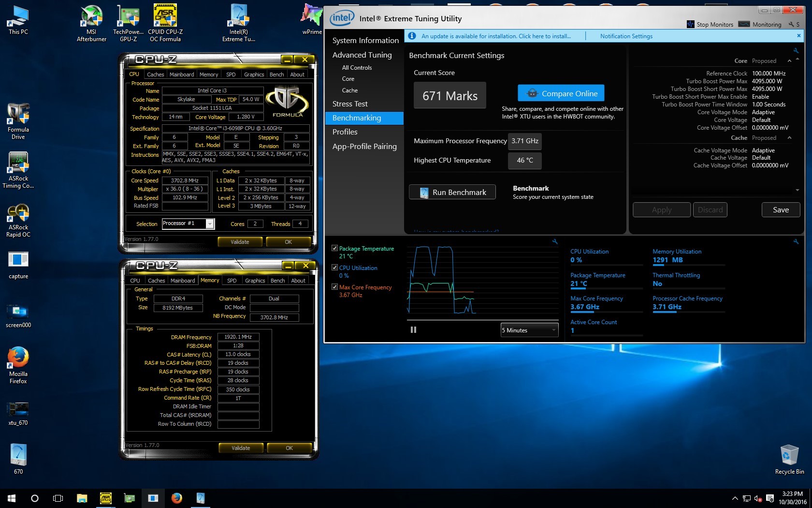Screen dimensions: 812x508
Task: Click Compare Online button
Action: point(561,93)
